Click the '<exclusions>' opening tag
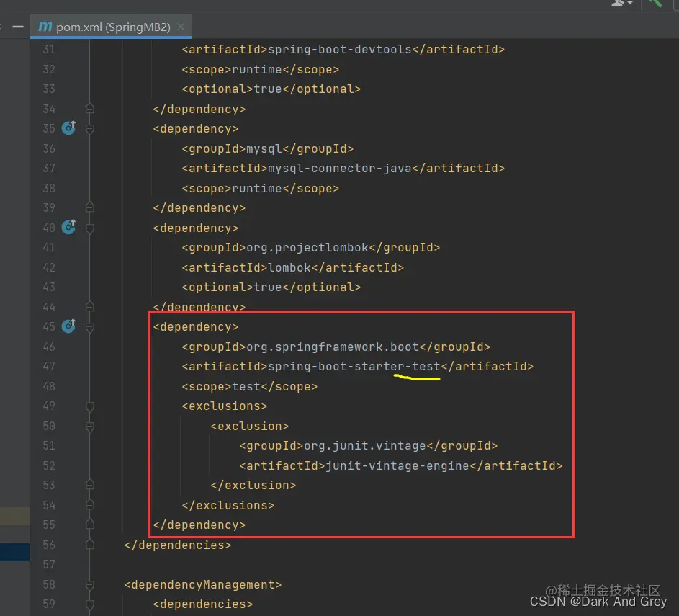 (x=225, y=406)
